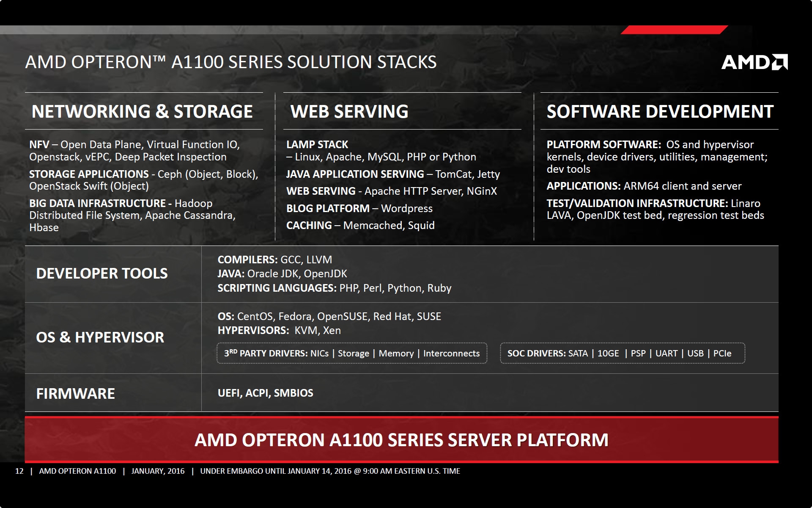Click the SOC Drivers box

pyautogui.click(x=623, y=353)
